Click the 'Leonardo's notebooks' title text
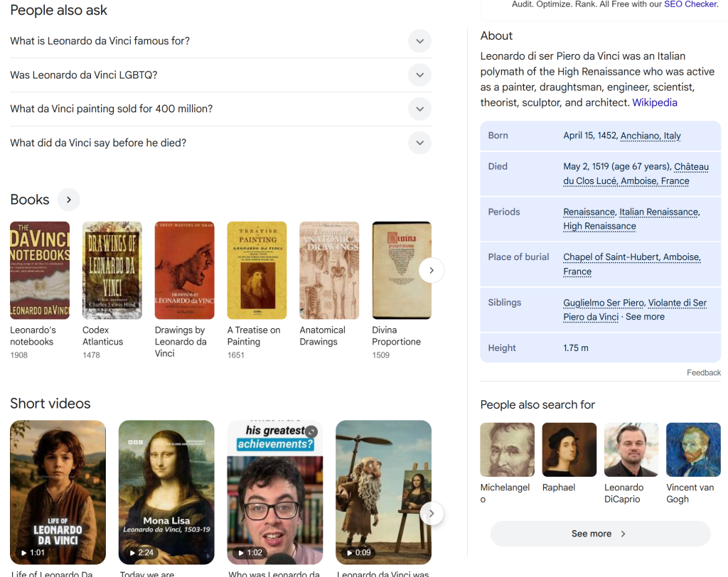The image size is (728, 577). pyautogui.click(x=33, y=335)
